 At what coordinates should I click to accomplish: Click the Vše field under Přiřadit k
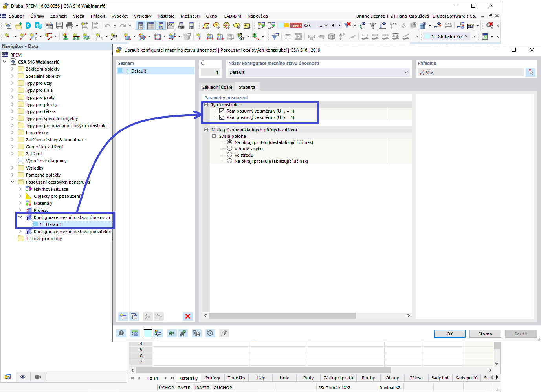[x=471, y=72]
